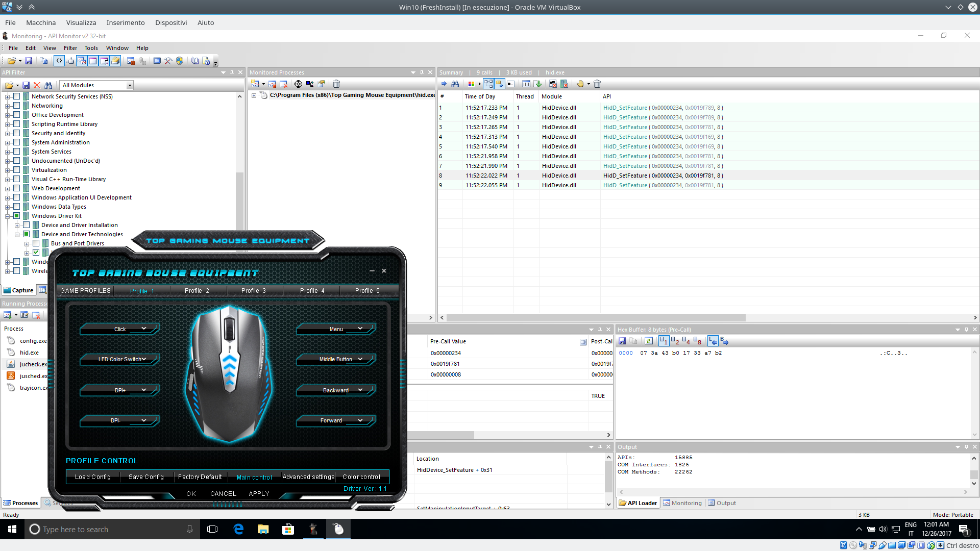Click the tools wrench-and-hammer icon
Viewport: 980px width, 551px height.
(x=168, y=61)
